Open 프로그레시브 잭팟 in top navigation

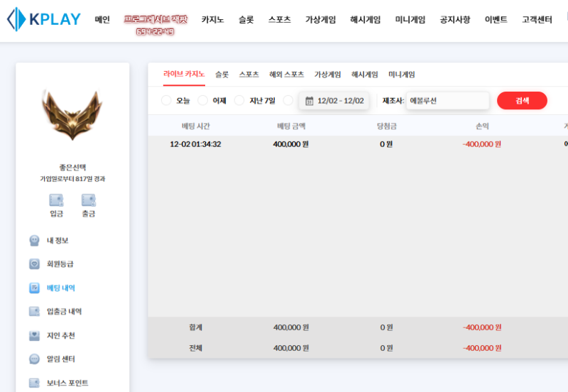pyautogui.click(x=155, y=20)
